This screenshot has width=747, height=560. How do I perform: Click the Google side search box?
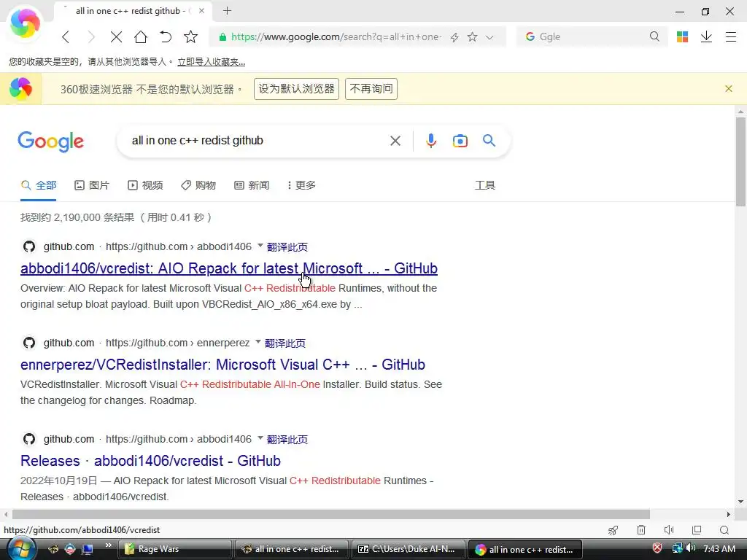pos(592,36)
